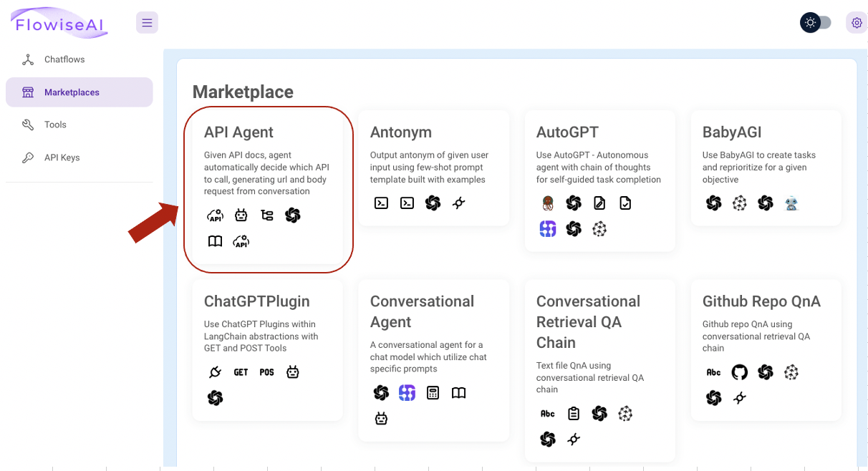Click the 'Use AutoGPT - Autonomous agent' description
Viewport: 868px width, 471px height.
[x=599, y=167]
